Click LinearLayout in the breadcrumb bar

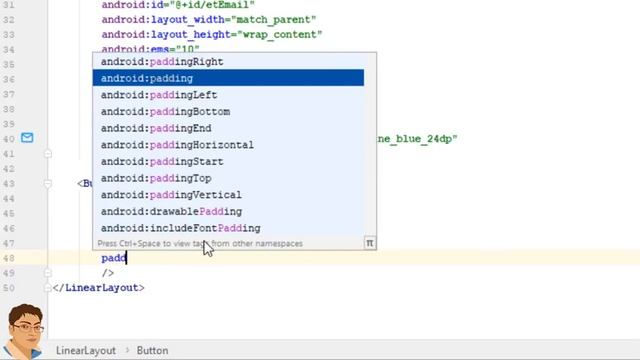tap(86, 351)
